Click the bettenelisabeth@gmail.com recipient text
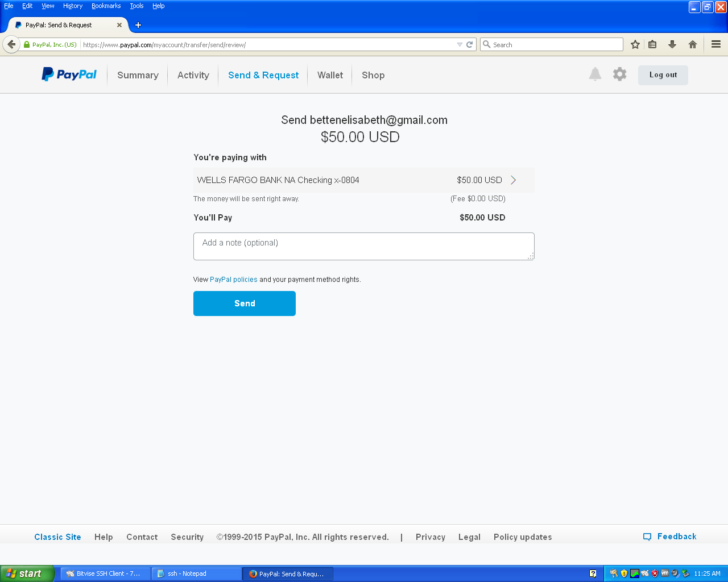The width and height of the screenshot is (728, 582). pyautogui.click(x=379, y=120)
